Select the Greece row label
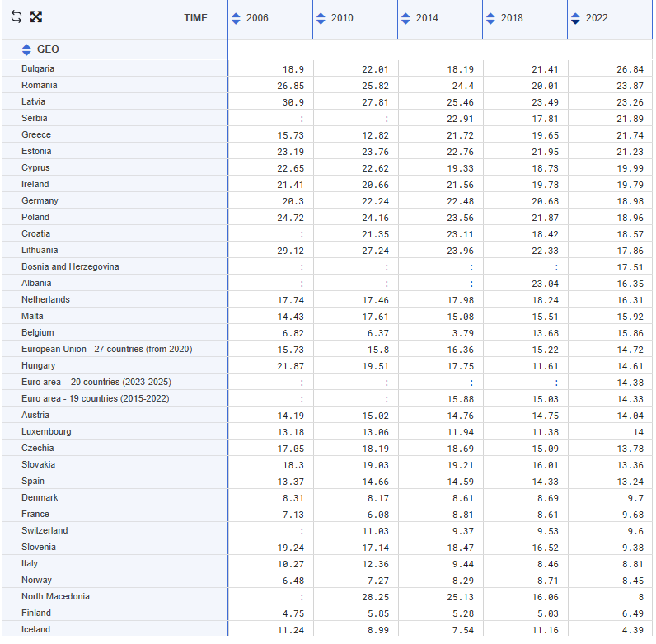656x644 pixels. 36,134
